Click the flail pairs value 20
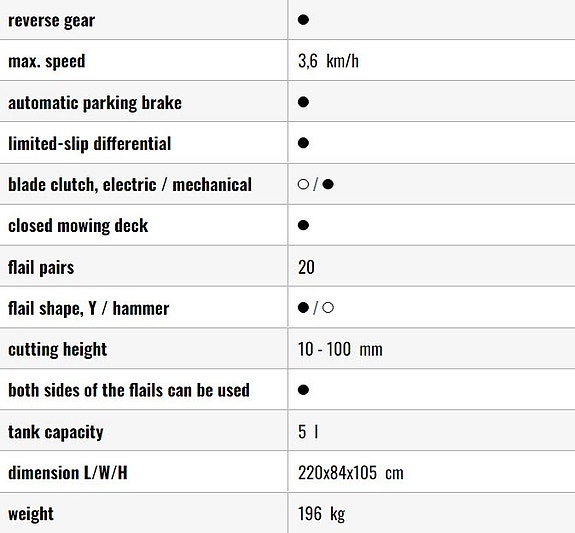The image size is (575, 533). (x=306, y=267)
